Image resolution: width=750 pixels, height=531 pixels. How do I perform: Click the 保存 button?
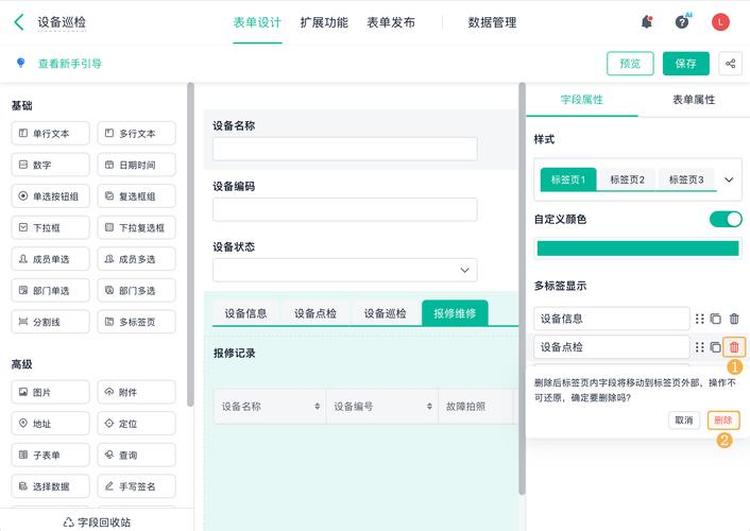[x=685, y=64]
